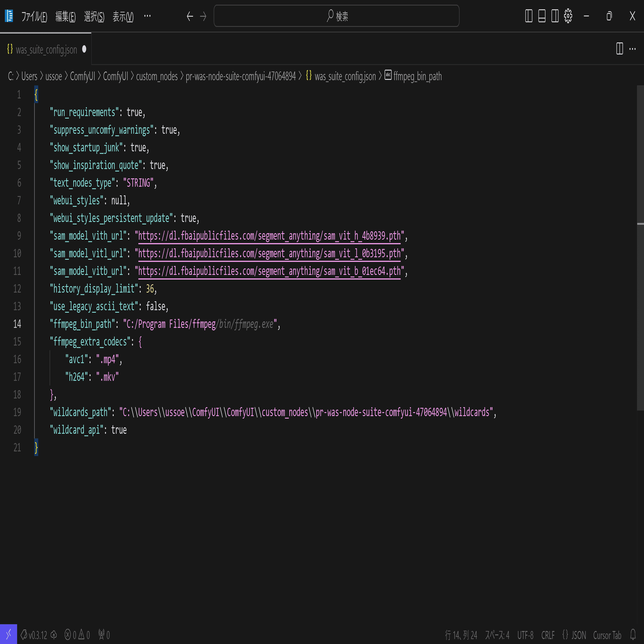Open ファイル(F) menu

(x=34, y=16)
